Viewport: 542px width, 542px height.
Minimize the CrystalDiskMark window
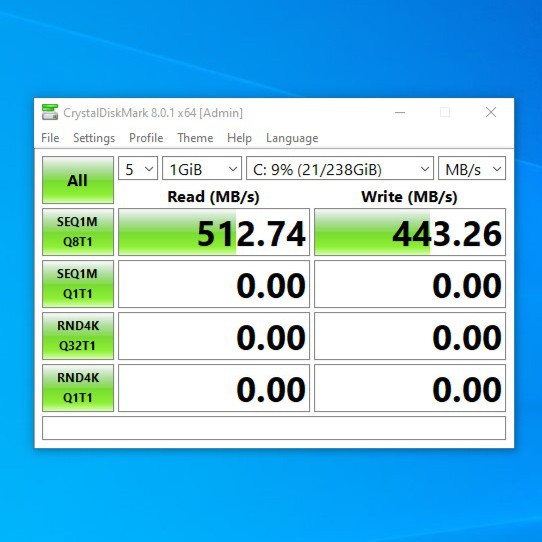[x=400, y=112]
